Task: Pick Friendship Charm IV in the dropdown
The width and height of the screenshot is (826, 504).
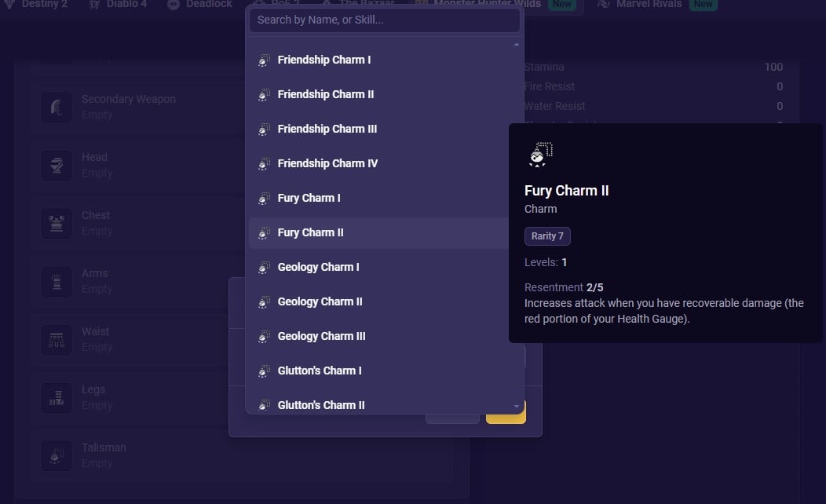Action: point(327,163)
